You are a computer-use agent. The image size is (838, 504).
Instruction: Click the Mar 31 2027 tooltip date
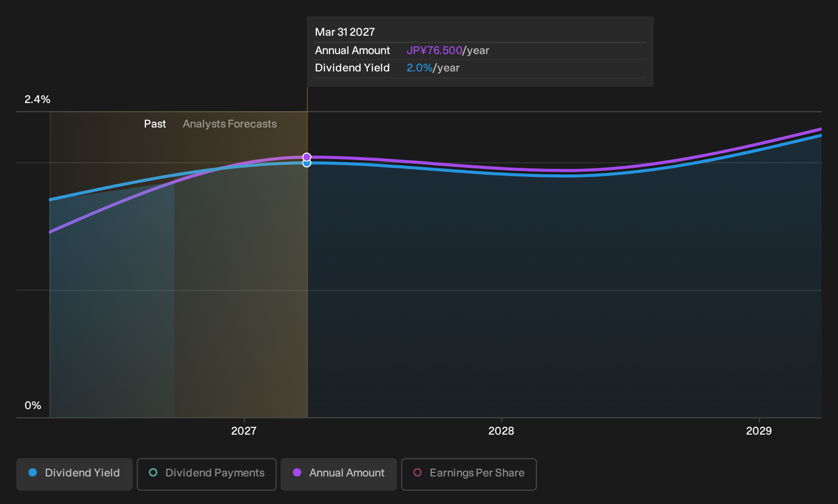coord(345,32)
